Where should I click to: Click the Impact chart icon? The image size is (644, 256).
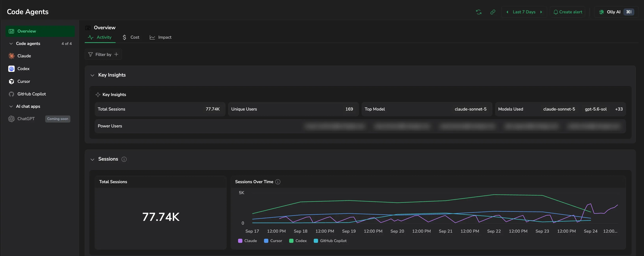(152, 37)
